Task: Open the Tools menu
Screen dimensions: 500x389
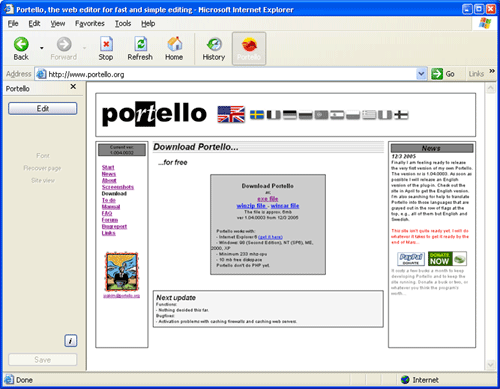Action: pos(123,24)
